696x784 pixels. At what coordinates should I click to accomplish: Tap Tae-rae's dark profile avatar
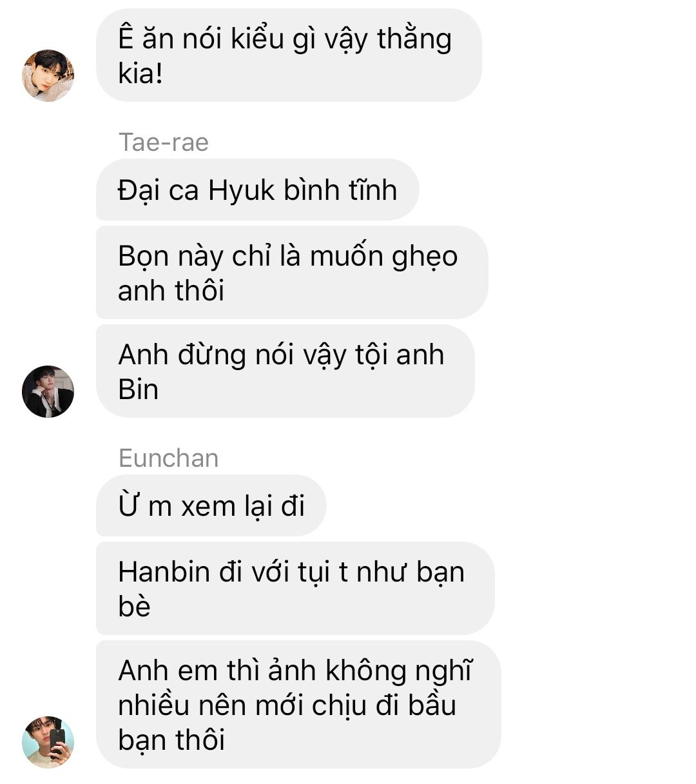point(48,391)
